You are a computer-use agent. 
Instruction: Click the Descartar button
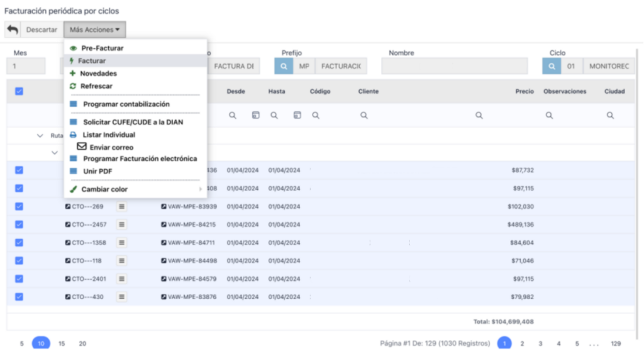[x=42, y=30]
